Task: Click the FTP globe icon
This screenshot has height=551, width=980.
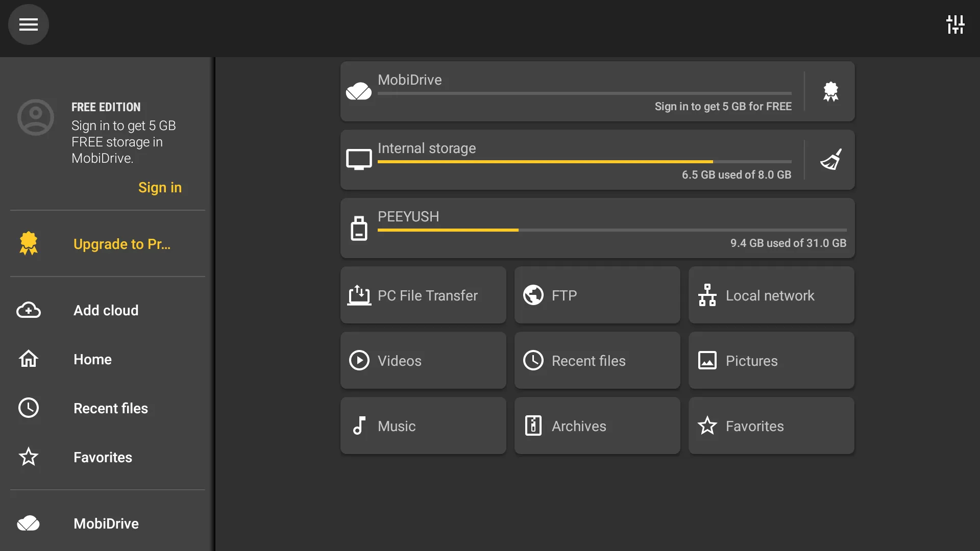Action: point(533,295)
